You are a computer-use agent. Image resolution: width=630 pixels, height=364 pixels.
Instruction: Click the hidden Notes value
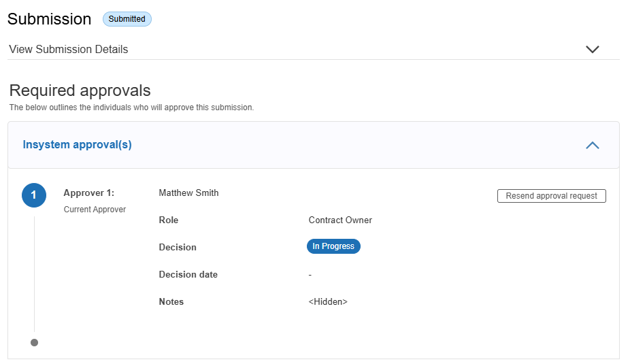coord(328,301)
